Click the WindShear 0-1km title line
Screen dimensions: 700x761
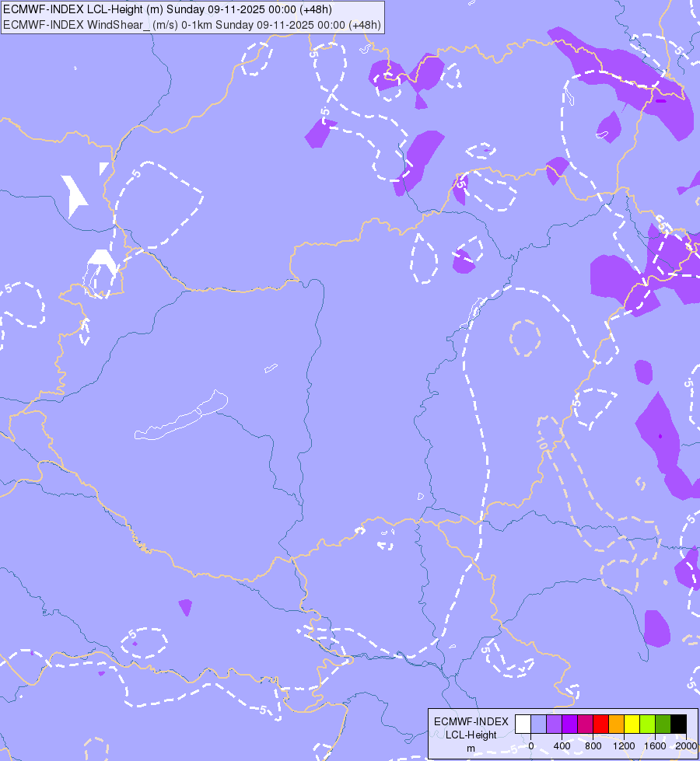tap(192, 25)
